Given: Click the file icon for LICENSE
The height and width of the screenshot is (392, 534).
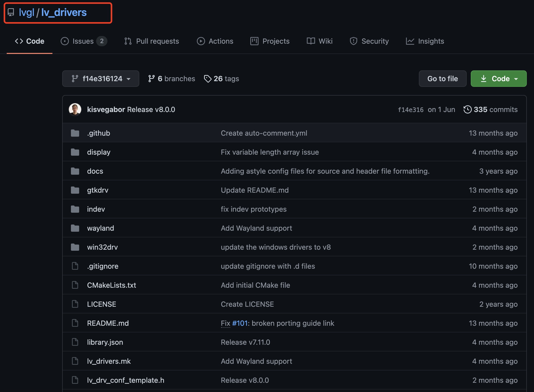Looking at the screenshot, I should coord(75,304).
